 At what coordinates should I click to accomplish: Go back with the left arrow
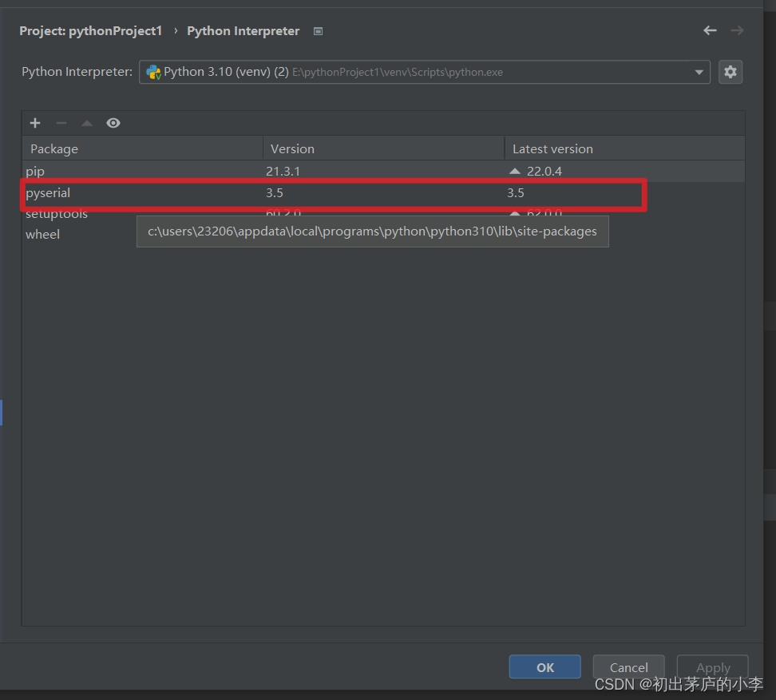tap(710, 30)
